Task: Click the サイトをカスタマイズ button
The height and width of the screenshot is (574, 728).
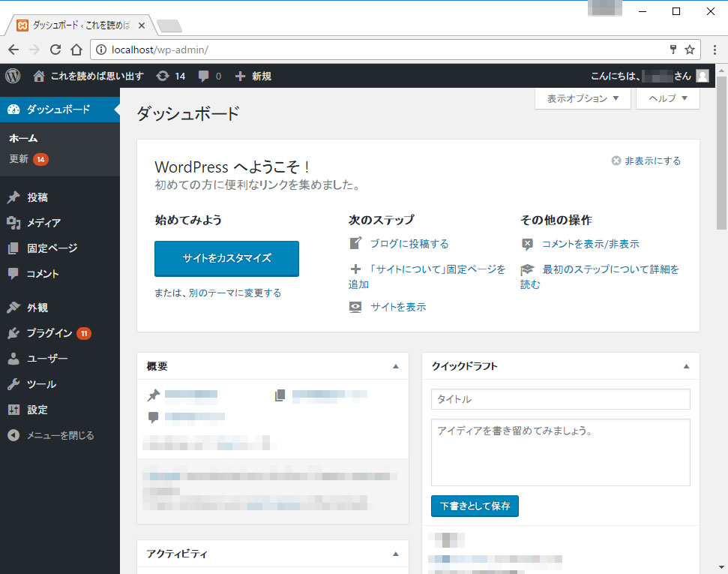Action: (x=226, y=258)
